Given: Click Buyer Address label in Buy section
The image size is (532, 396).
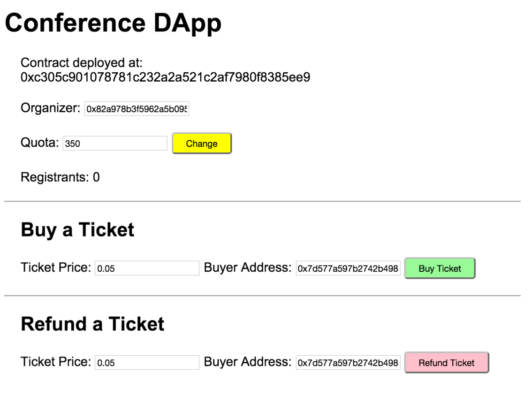Looking at the screenshot, I should point(248,267).
